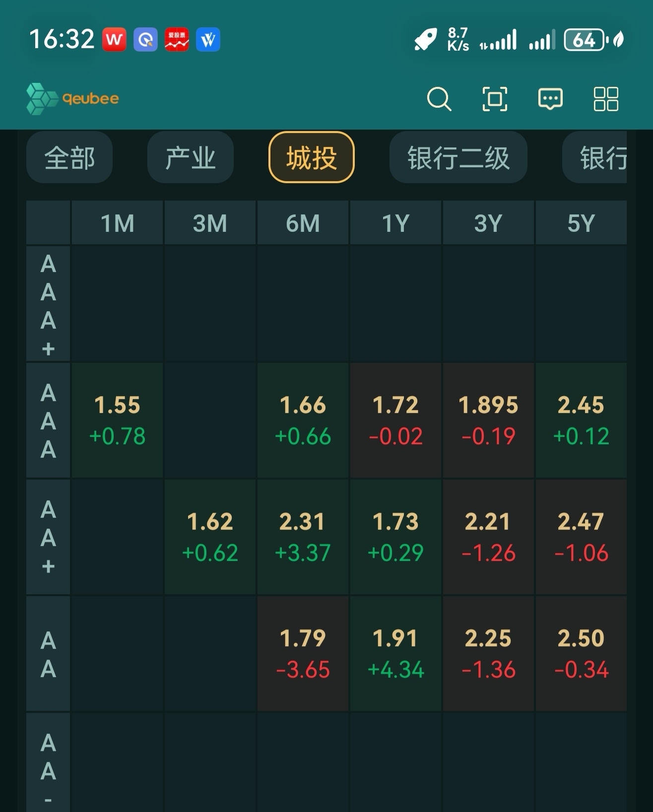Tap the battery indicator showing 64

pyautogui.click(x=585, y=40)
